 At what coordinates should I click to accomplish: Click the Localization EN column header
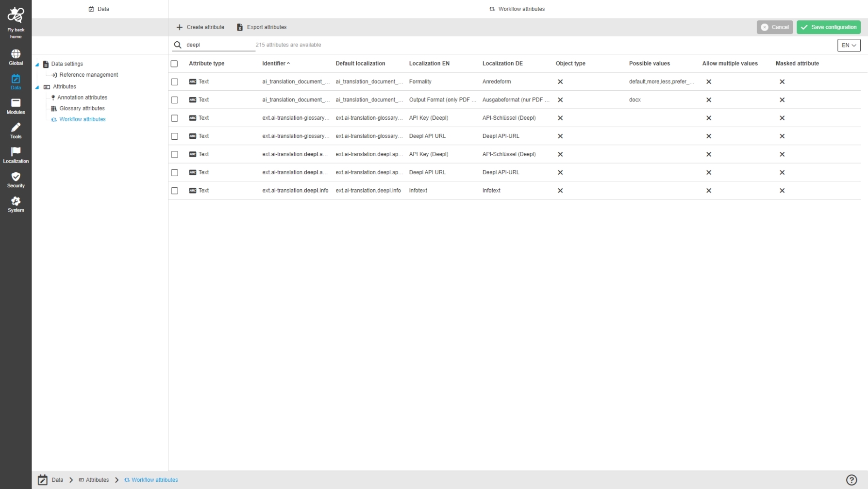click(x=429, y=64)
